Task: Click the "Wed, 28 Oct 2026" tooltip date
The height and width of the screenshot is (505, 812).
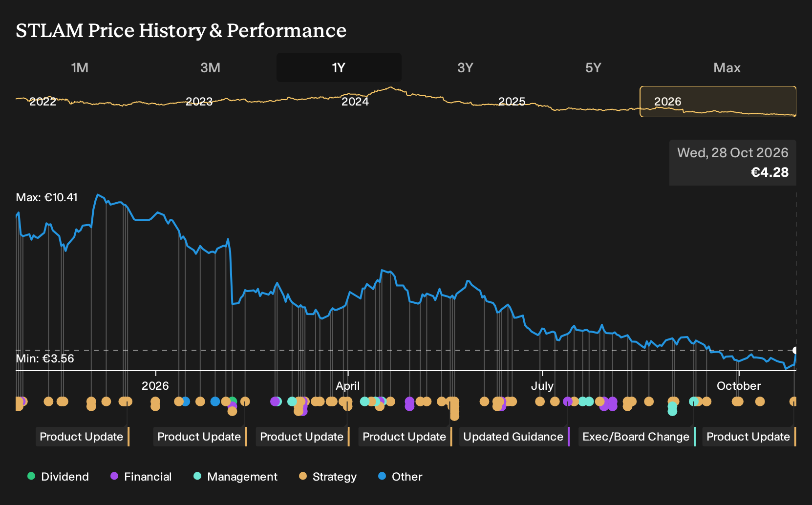Action: point(733,153)
